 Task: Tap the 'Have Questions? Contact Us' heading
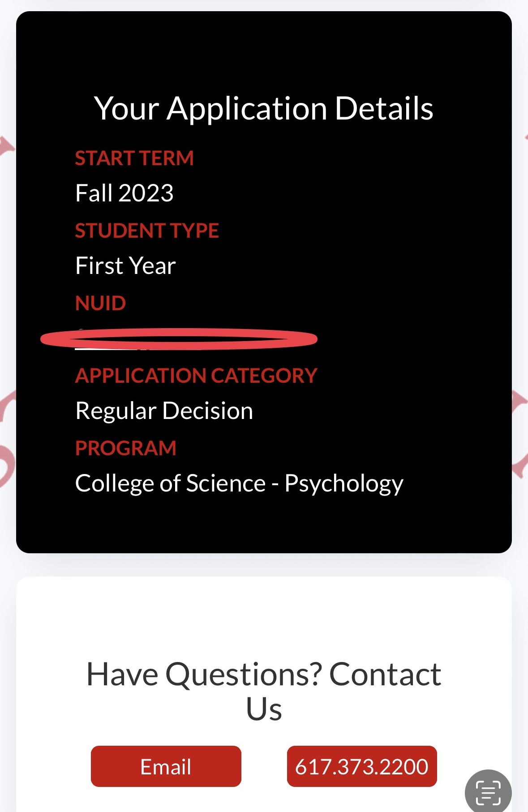264,692
